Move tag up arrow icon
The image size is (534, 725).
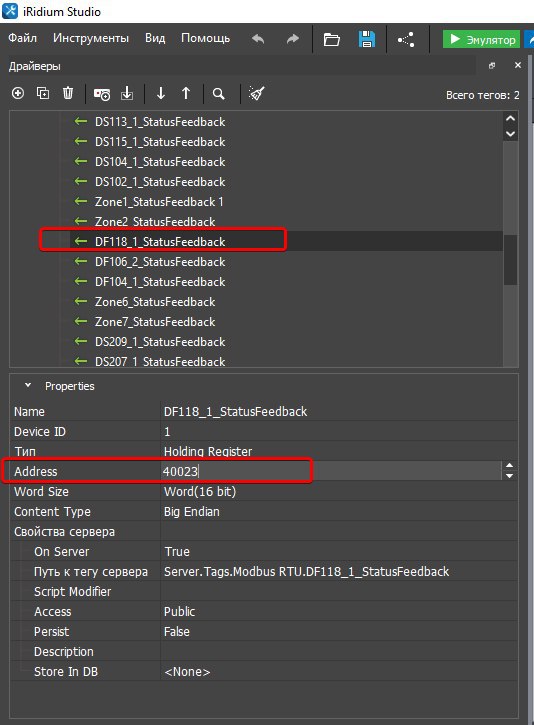point(186,93)
